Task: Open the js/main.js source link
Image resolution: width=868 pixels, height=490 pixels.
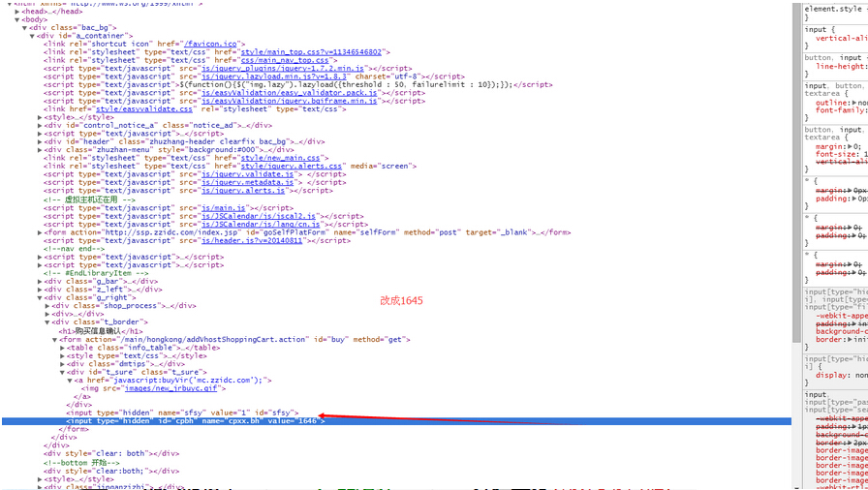Action: tap(223, 208)
